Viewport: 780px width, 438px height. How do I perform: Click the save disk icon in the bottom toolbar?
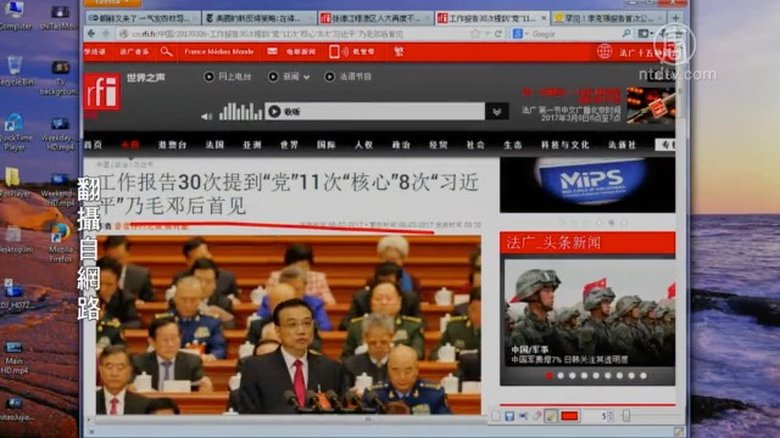(509, 416)
